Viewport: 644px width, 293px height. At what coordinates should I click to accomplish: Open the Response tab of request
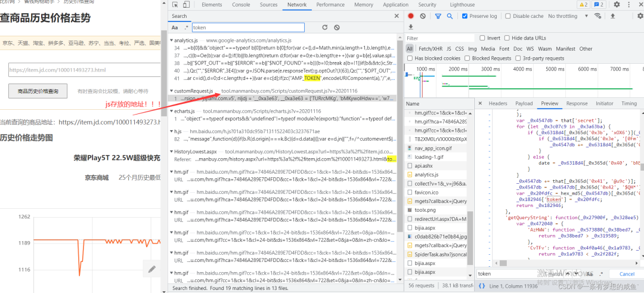577,104
